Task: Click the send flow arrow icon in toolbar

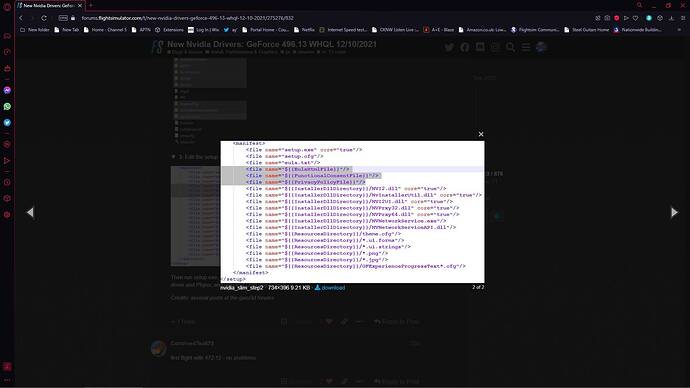Action: coord(626,18)
